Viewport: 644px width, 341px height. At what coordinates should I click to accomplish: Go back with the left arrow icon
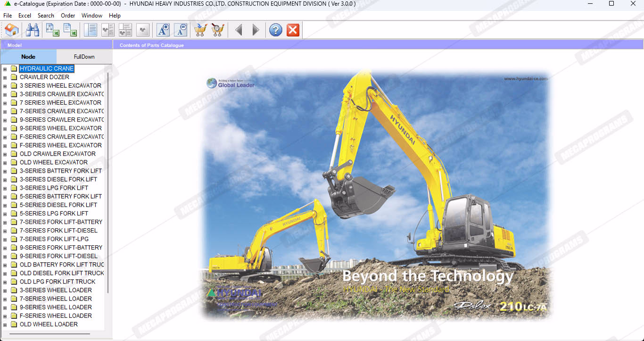pyautogui.click(x=239, y=30)
